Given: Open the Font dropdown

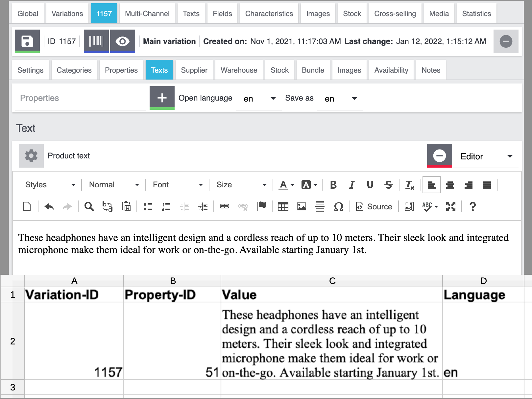Looking at the screenshot, I should [x=178, y=185].
